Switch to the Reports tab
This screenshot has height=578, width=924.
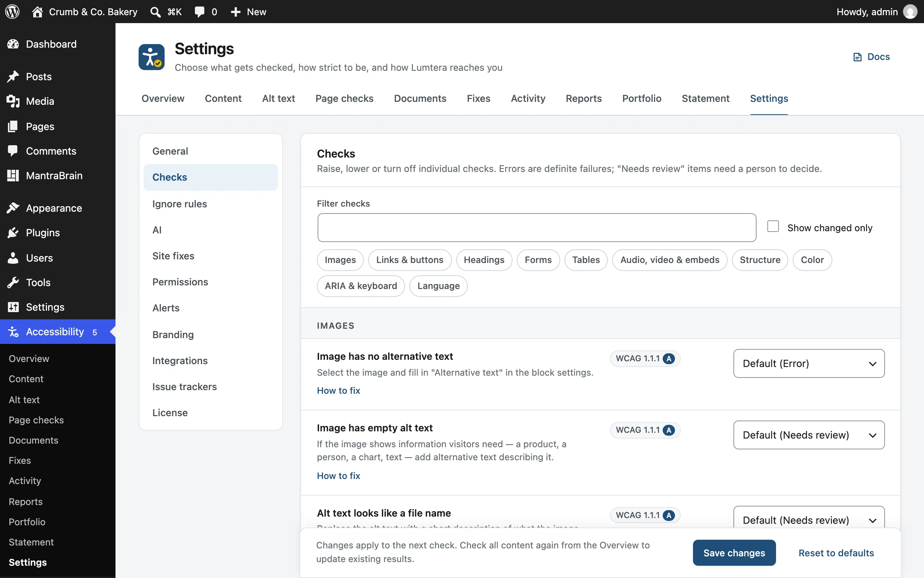tap(583, 98)
